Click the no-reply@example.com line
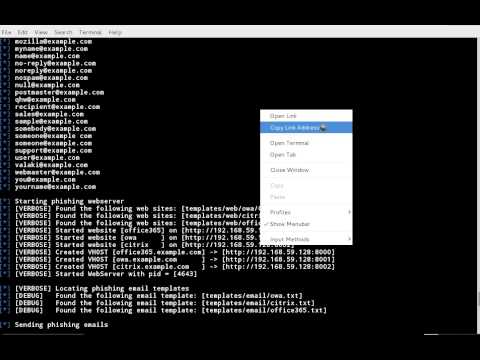The width and height of the screenshot is (480, 360). [55, 63]
